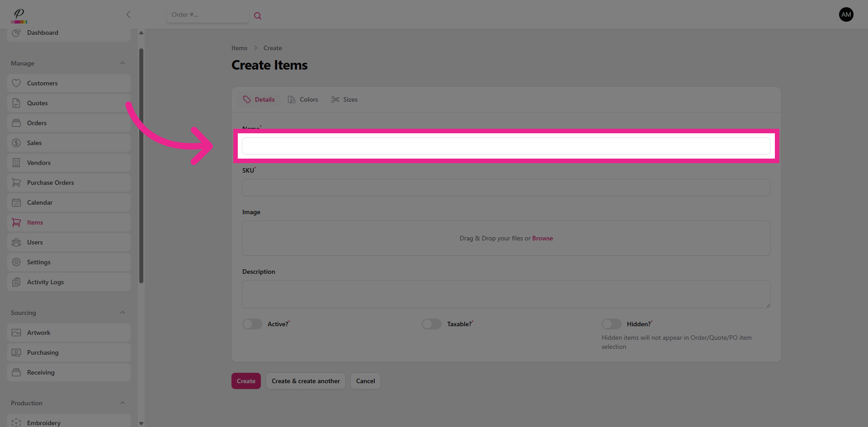Click the search magnifier beside the order field
Viewport: 868px width, 427px height.
coord(258,15)
